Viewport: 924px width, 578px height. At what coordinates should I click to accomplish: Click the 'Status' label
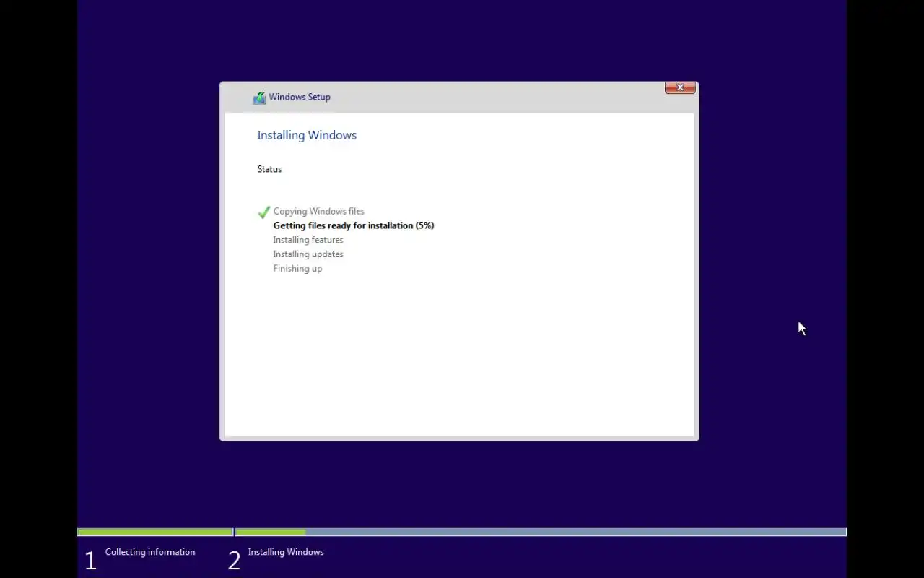(x=269, y=169)
